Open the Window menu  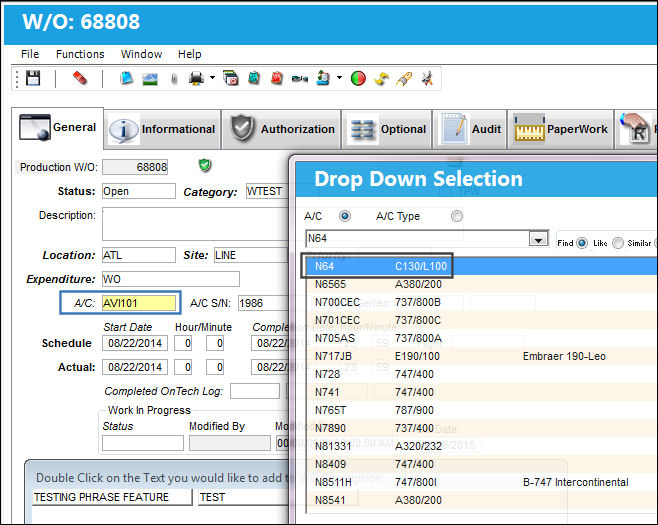141,54
